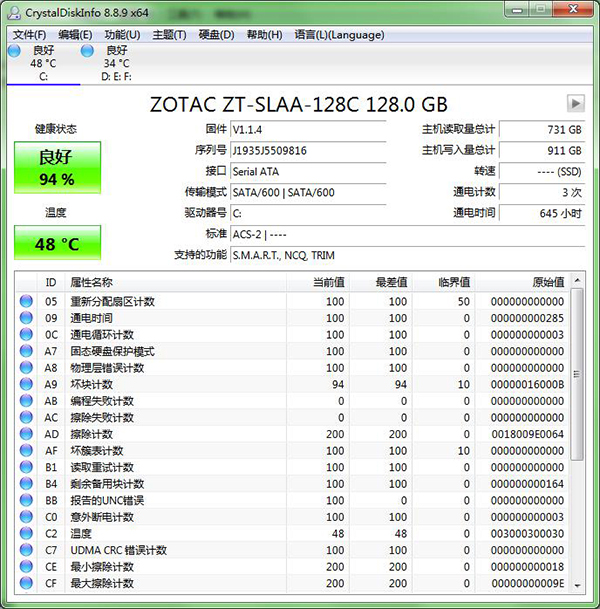Click the status icon for attribute AB

(26, 400)
